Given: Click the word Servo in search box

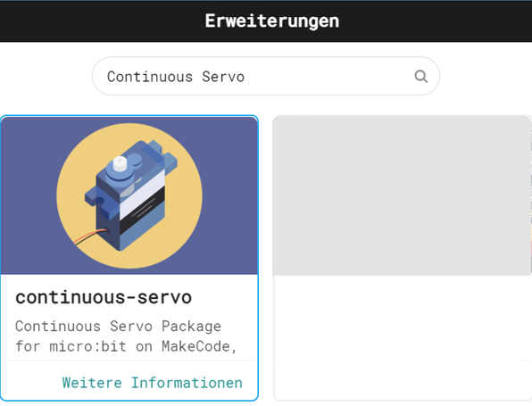Looking at the screenshot, I should point(223,77).
